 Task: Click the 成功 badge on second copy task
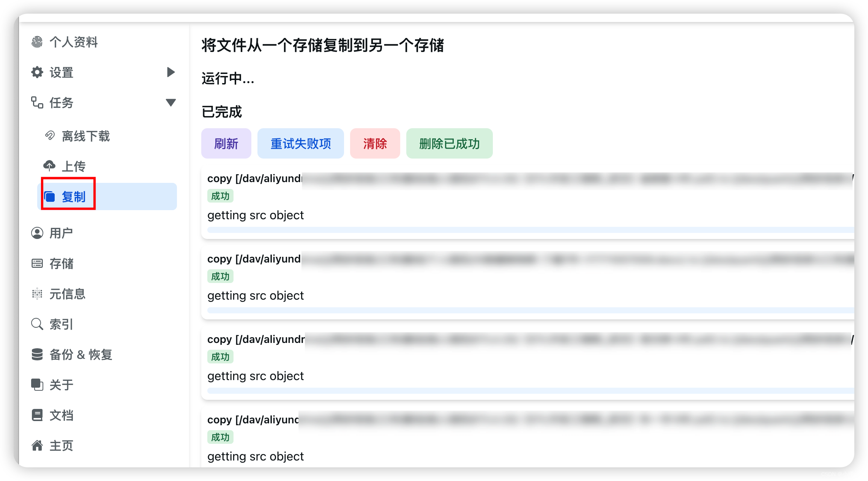pyautogui.click(x=220, y=277)
